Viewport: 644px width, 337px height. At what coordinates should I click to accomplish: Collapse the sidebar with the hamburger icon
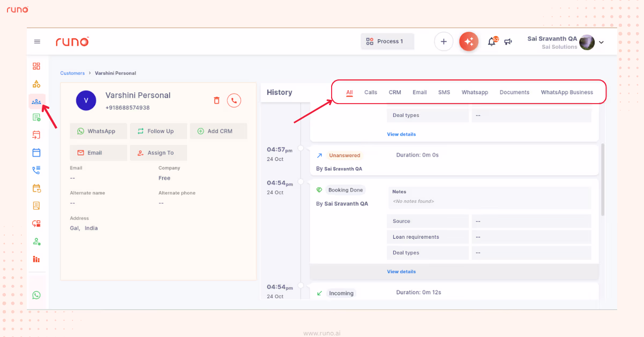click(37, 41)
